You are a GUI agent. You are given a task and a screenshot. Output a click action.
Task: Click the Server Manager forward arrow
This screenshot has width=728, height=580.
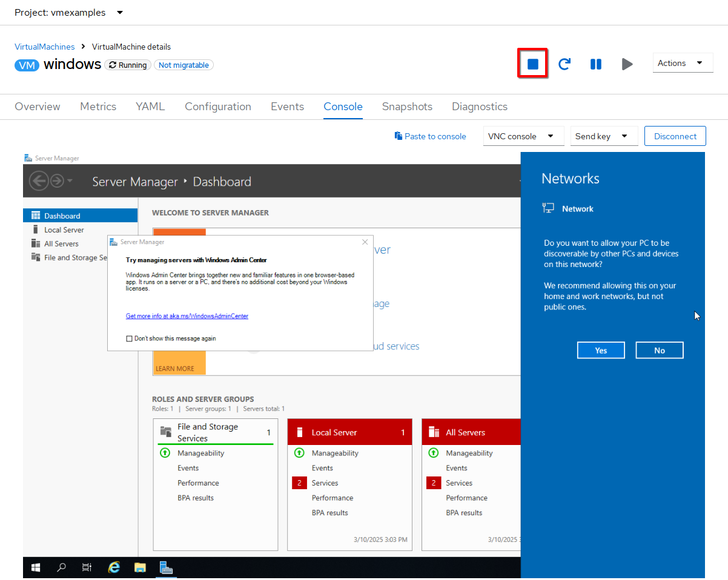pos(57,181)
